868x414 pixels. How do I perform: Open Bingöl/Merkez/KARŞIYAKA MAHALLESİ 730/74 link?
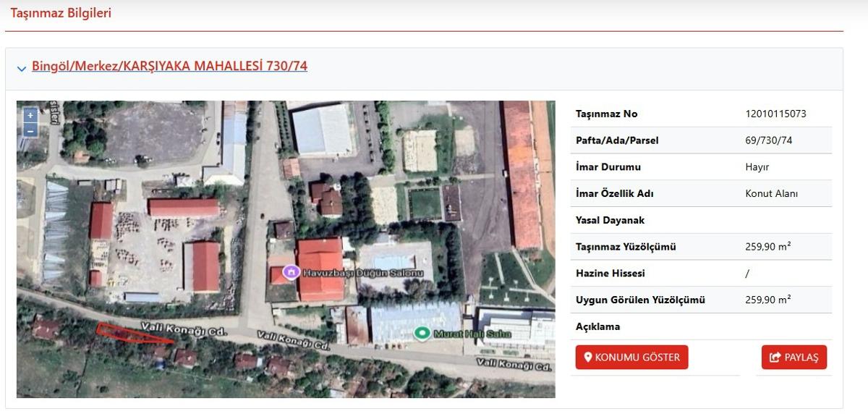tap(169, 66)
